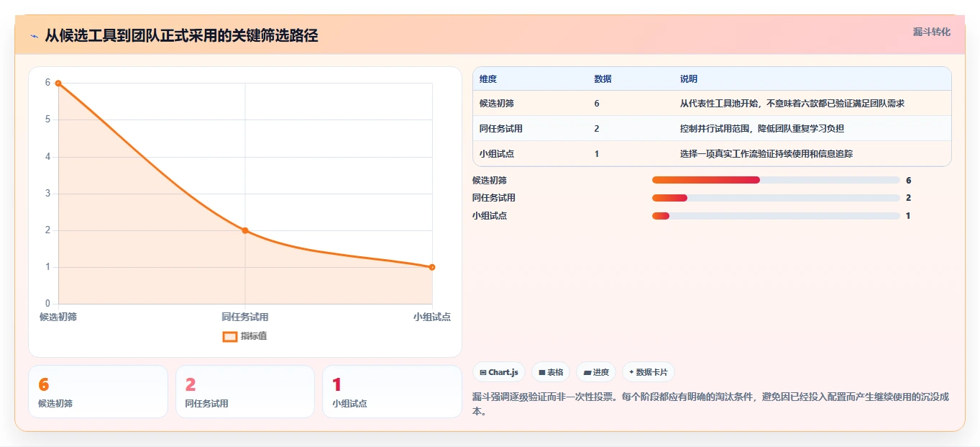The image size is (980, 447).
Task: Click chart data point at 候选初筛
Action: [58, 83]
